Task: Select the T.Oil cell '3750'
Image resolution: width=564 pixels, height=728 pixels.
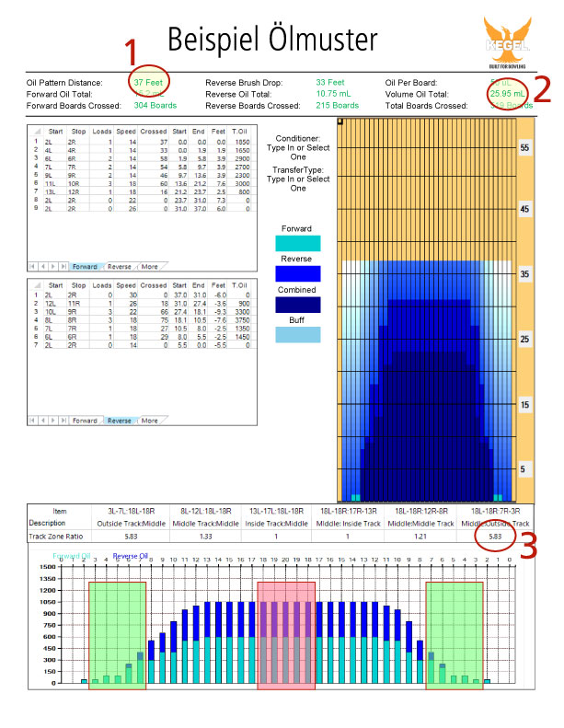Action: point(242,320)
